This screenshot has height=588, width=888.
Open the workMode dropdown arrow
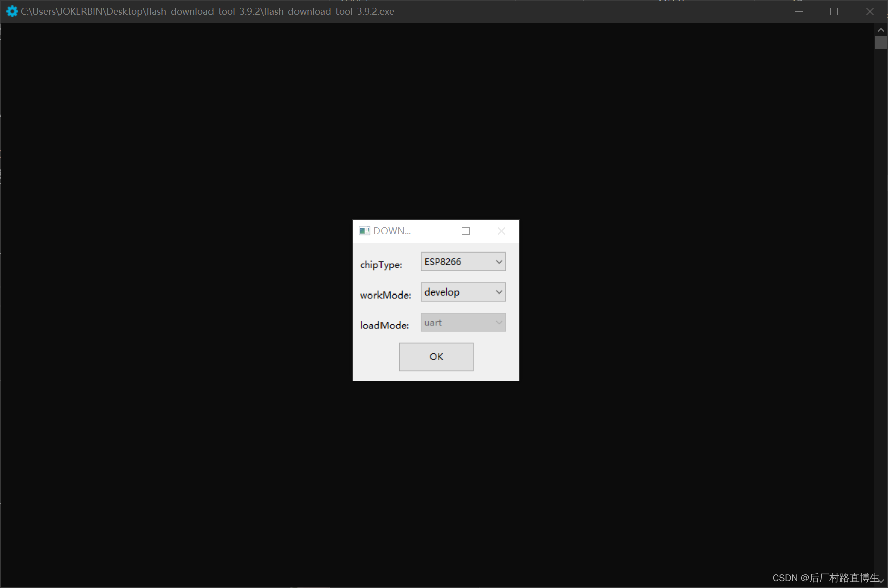[x=499, y=291]
